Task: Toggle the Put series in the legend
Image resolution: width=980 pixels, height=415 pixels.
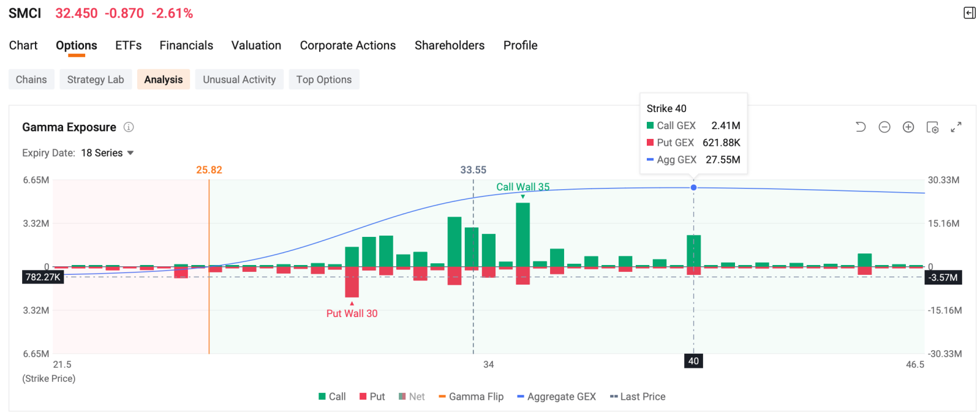Action: (x=372, y=397)
